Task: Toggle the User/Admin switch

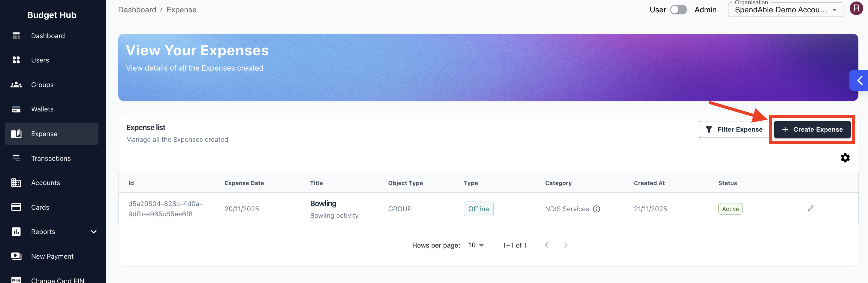Action: 678,10
